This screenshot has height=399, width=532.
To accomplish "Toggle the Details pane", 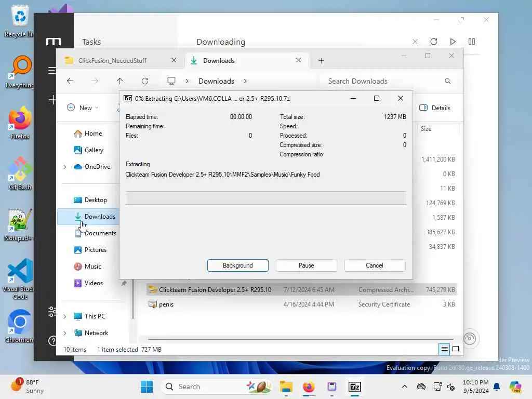I will (x=435, y=108).
